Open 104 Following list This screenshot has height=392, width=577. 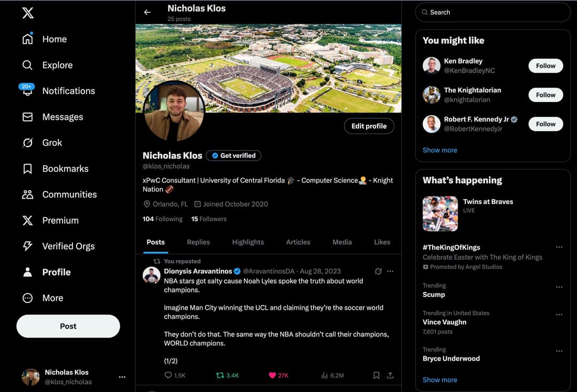162,219
